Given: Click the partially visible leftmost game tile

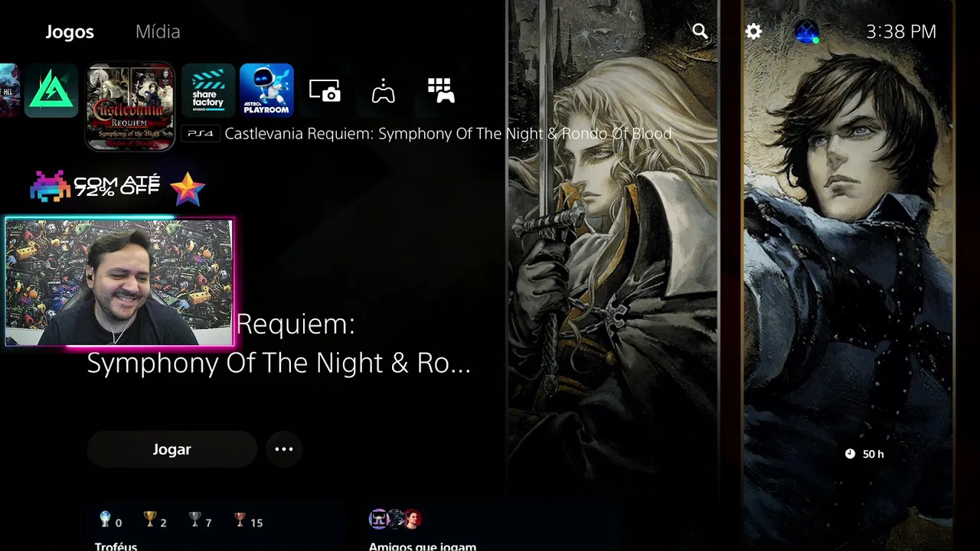Looking at the screenshot, I should pyautogui.click(x=9, y=90).
